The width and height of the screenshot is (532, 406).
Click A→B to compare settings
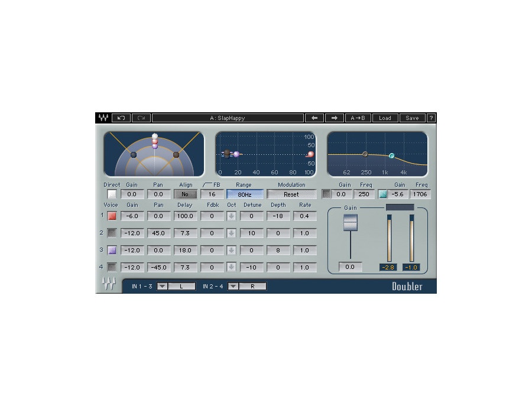358,118
